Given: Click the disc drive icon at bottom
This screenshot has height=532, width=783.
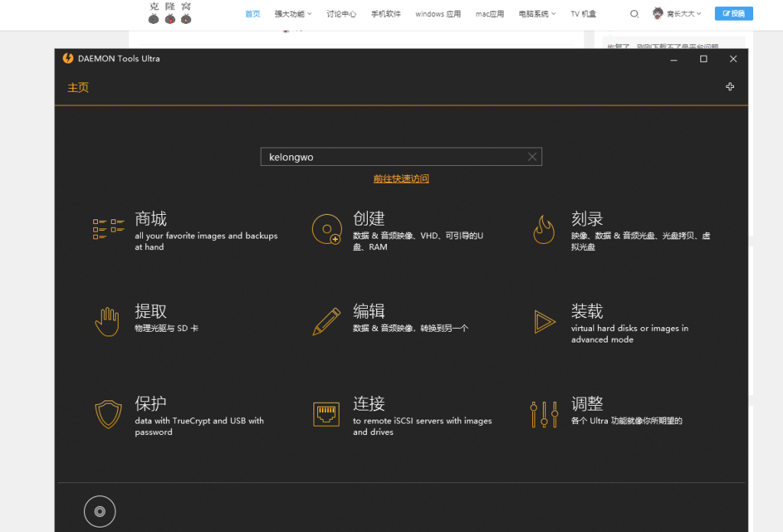Looking at the screenshot, I should click(x=100, y=511).
